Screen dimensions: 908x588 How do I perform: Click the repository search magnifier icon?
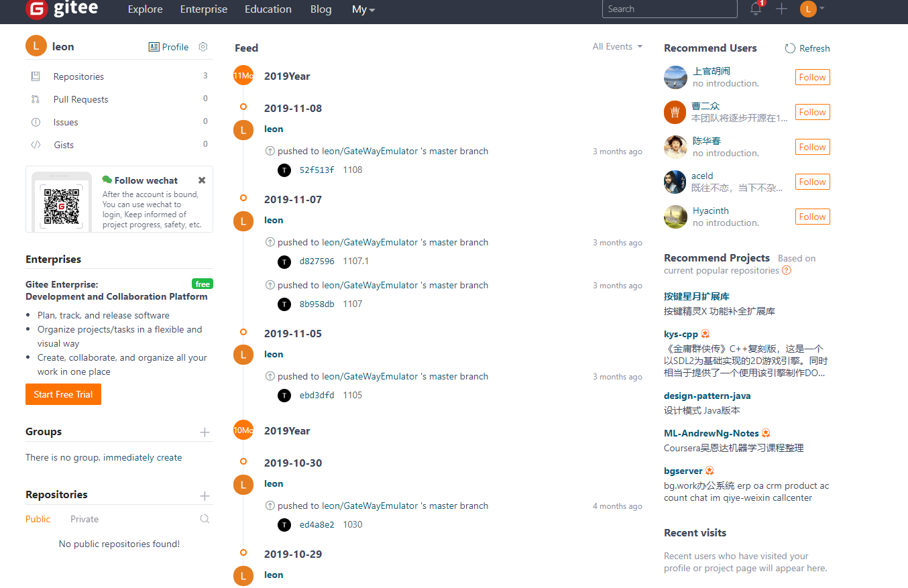(205, 519)
